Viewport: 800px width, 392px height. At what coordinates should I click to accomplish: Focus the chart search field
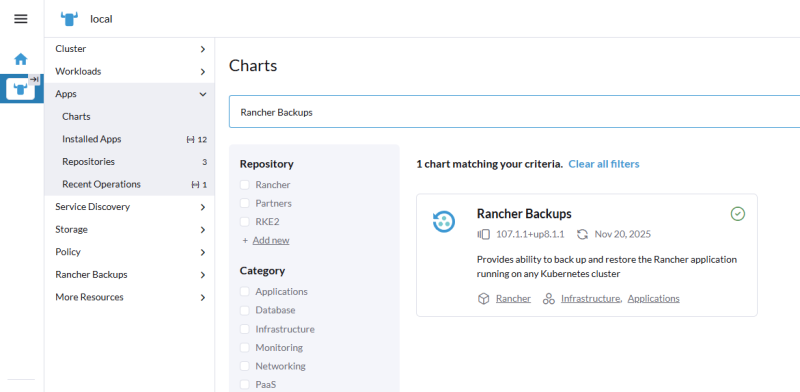[514, 112]
